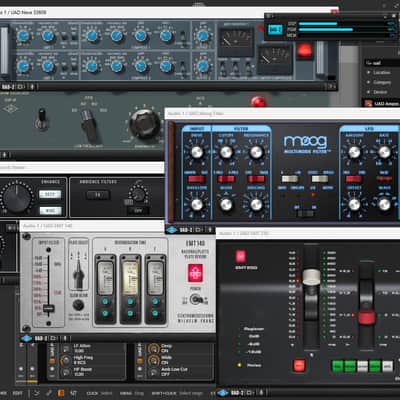Click the right cream switch under Moog logo
The image size is (400, 400).
320,179
